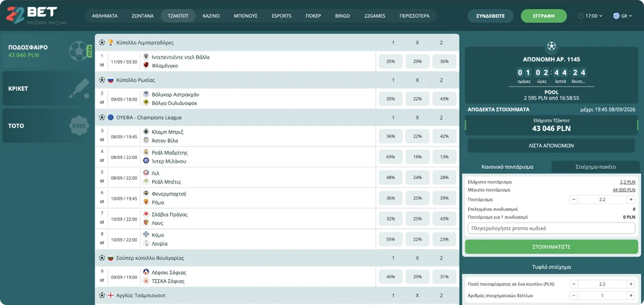Viewport: 644px width, 305px height.
Task: Open stats icon for Ιντεπεντιέντε match
Action: tap(102, 64)
